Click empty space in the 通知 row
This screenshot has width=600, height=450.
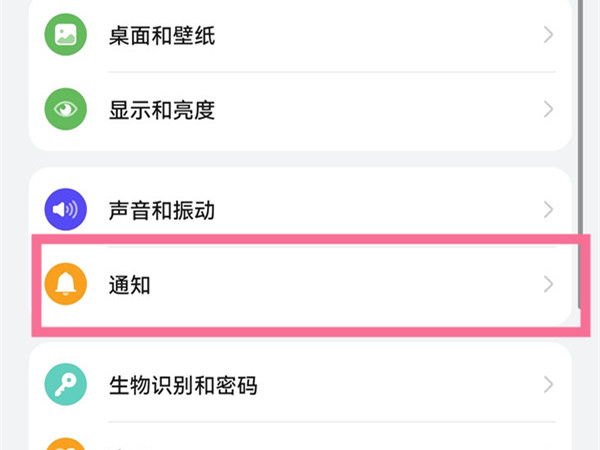(x=350, y=286)
